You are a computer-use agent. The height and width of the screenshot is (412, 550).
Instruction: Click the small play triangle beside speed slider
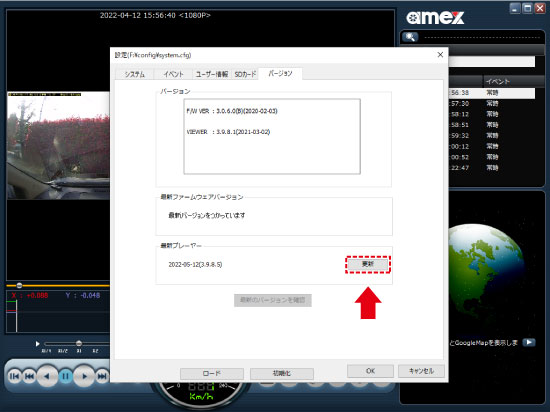(x=38, y=344)
